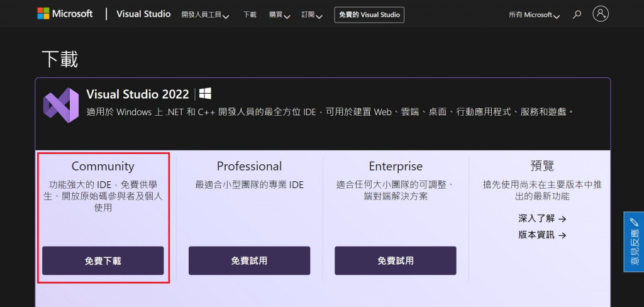
Task: Click the Windows logo beside Visual Studio 2022
Action: click(206, 94)
